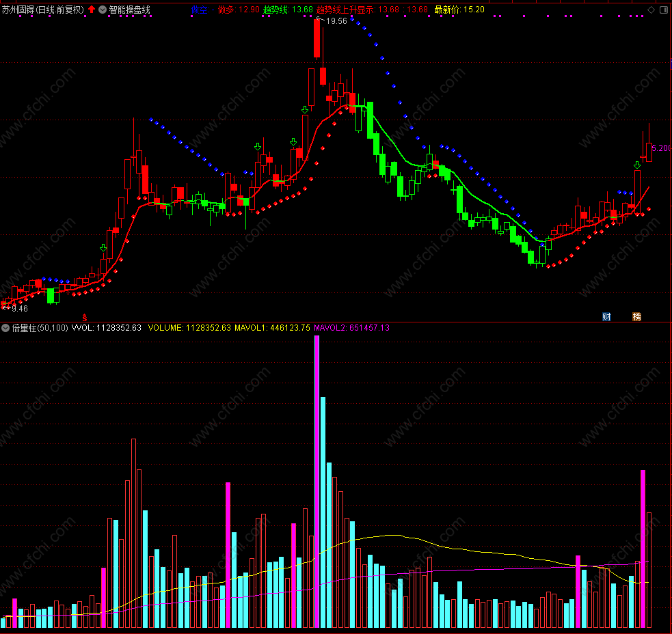Viewport: 672px width, 634px height.
Task: Click the 做空 legend label
Action: 202,10
